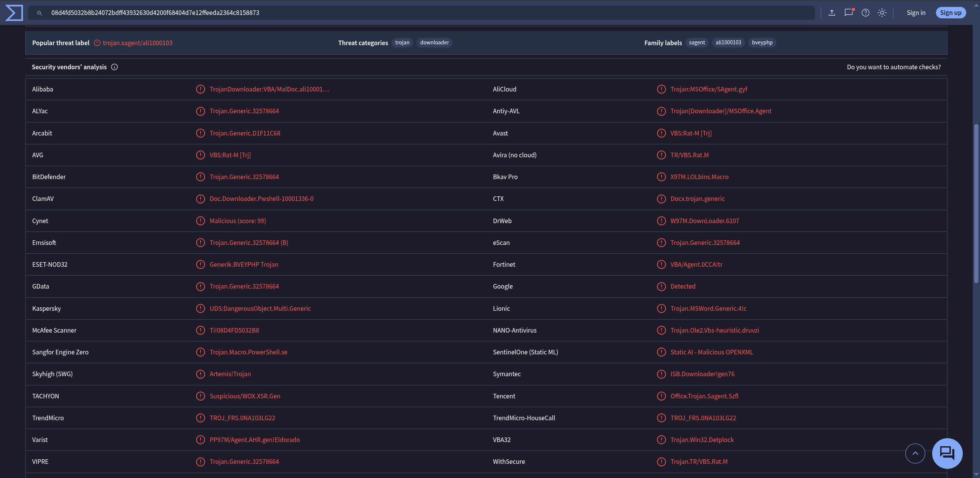Viewport: 980px width, 478px height.
Task: Click the alert icon in the McAfee Scanner row
Action: [x=201, y=330]
